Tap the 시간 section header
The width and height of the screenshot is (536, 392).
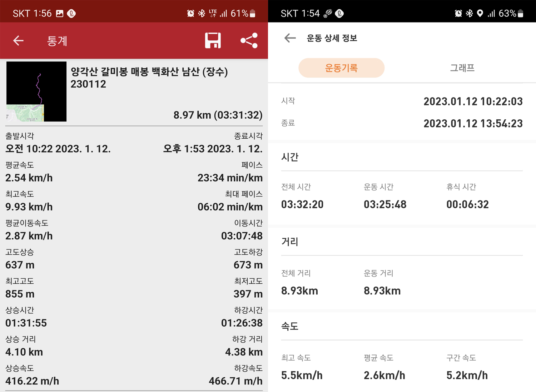click(290, 157)
